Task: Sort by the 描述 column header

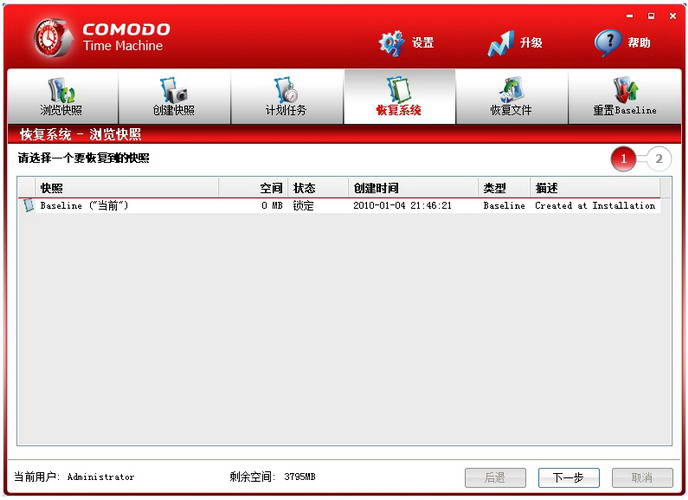Action: pyautogui.click(x=595, y=188)
